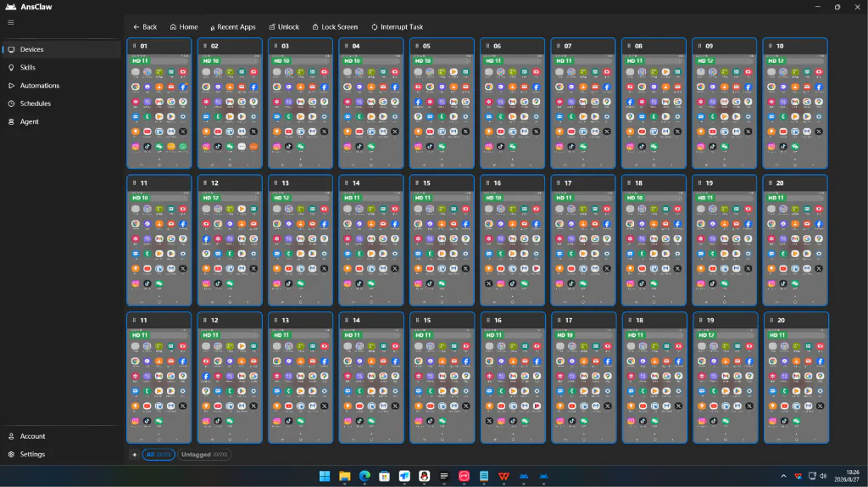Tap Google Maps icon on device 02 screen
The image size is (868, 487).
coord(253,102)
